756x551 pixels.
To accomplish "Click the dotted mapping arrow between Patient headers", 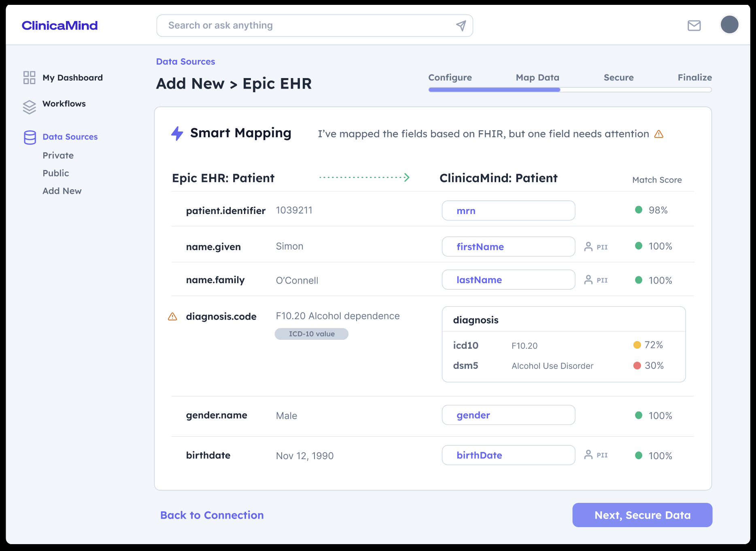I will [365, 177].
